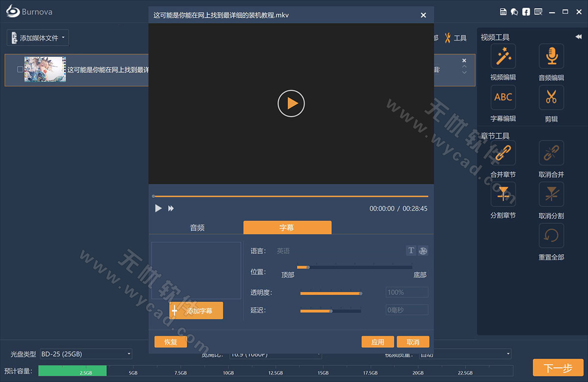
Task: Click the Facebook share icon in title bar
Action: [526, 11]
